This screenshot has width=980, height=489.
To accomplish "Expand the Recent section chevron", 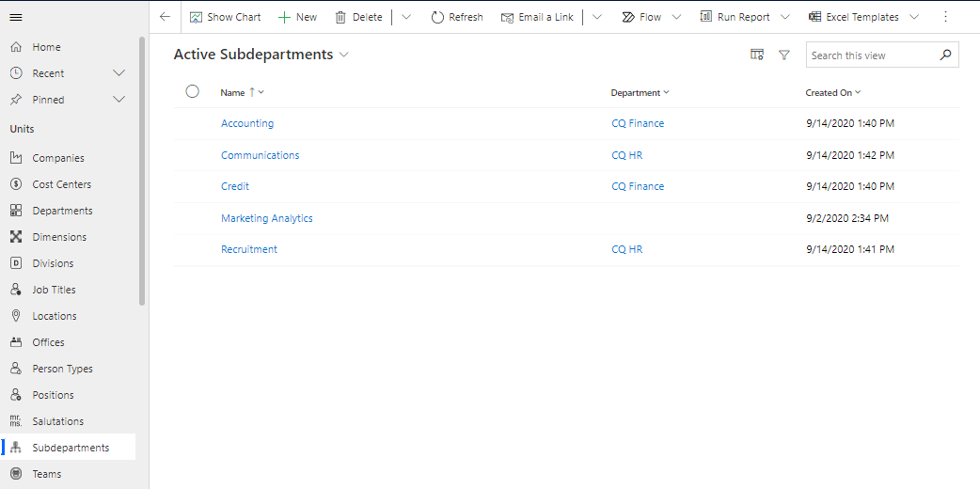I will click(x=119, y=73).
